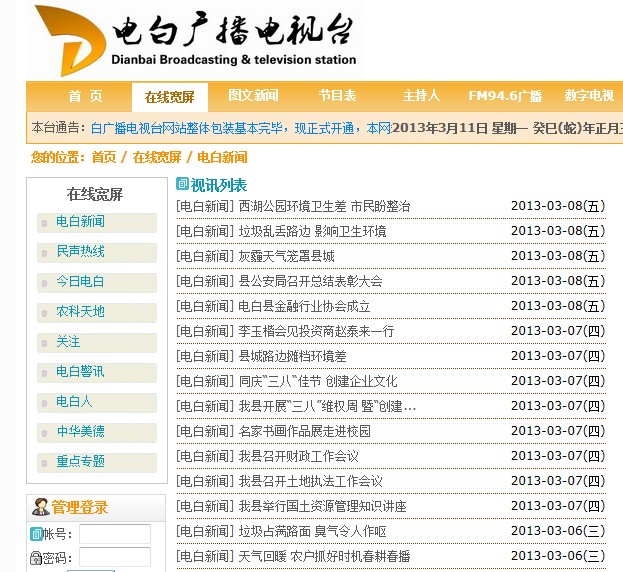The width and height of the screenshot is (623, 572).
Task: Click the Dianbai station logo
Action: coord(68,40)
